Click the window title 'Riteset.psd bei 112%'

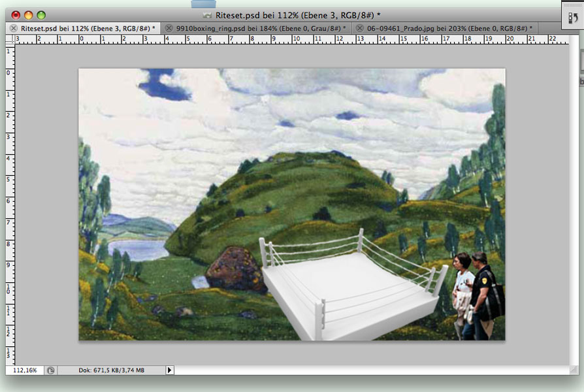[x=298, y=15]
